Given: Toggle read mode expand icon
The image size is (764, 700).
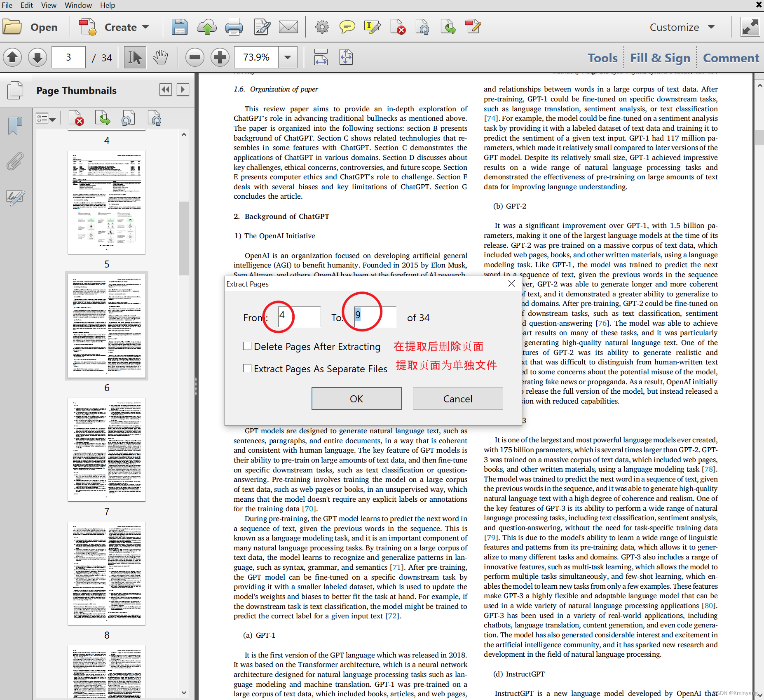Looking at the screenshot, I should [x=750, y=27].
